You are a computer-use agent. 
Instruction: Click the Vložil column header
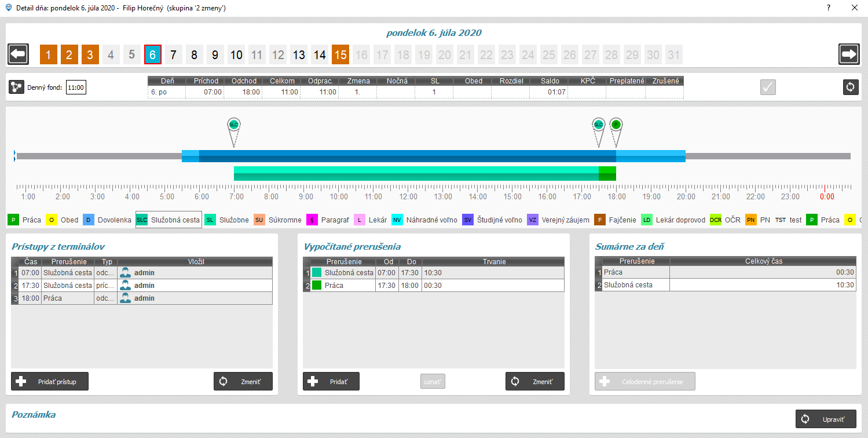click(x=195, y=262)
